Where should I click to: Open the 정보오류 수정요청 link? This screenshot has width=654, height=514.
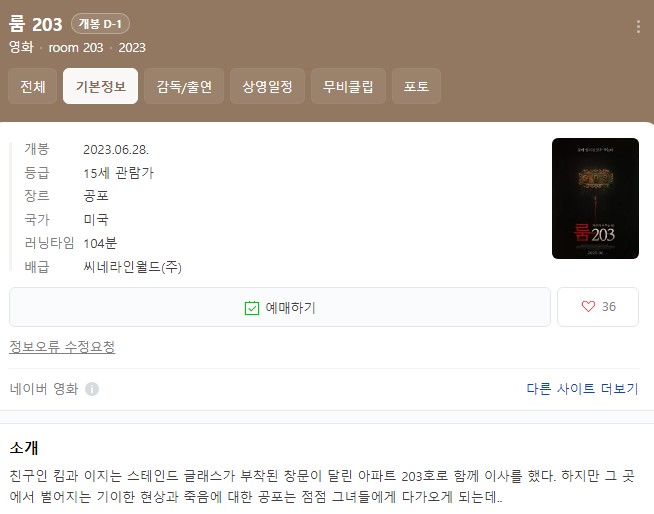pos(62,347)
